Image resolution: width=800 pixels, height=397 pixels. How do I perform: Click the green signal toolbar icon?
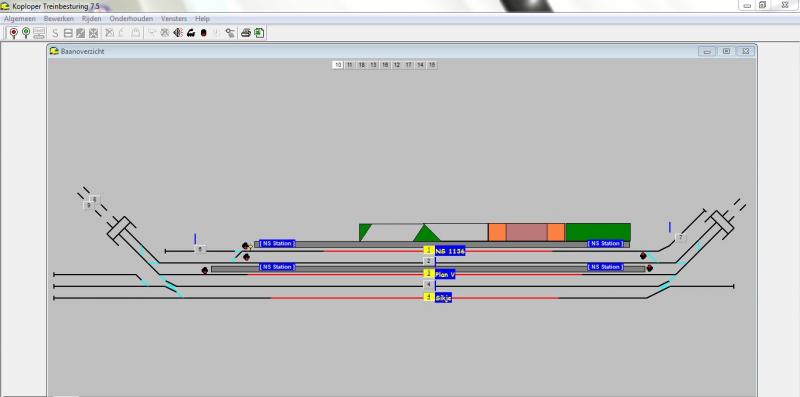point(26,33)
